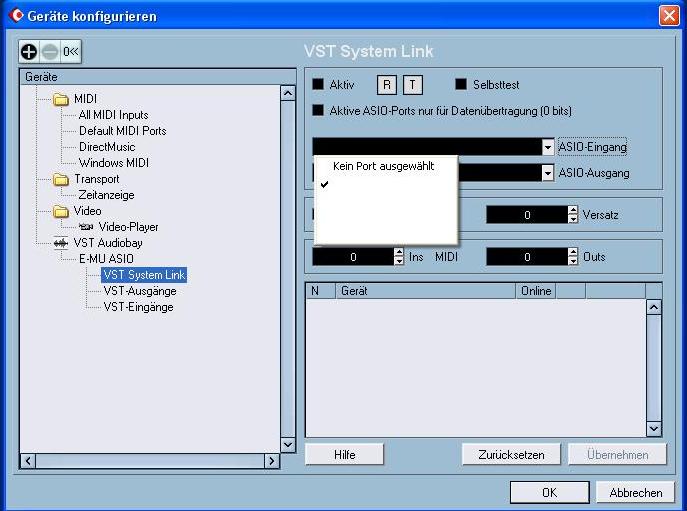Choose Kein Port ausgewählt from the list
The image size is (687, 511).
point(383,166)
